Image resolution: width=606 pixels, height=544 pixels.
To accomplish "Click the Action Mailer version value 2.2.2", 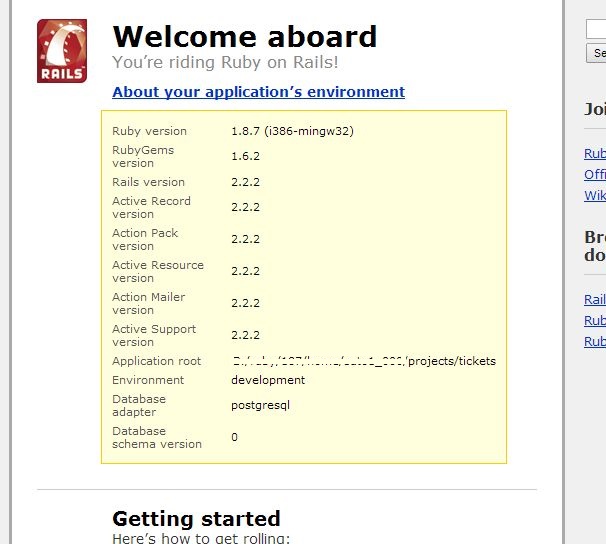I will (x=245, y=303).
